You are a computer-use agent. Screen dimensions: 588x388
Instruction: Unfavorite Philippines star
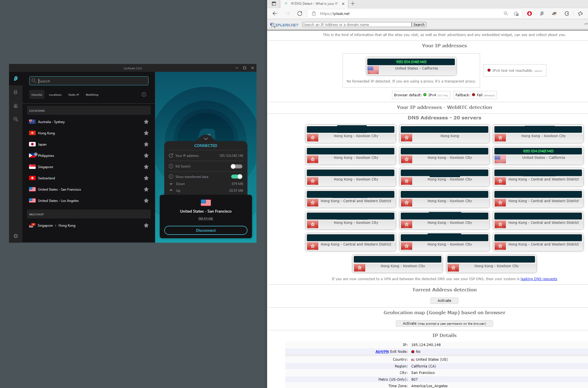click(x=146, y=155)
